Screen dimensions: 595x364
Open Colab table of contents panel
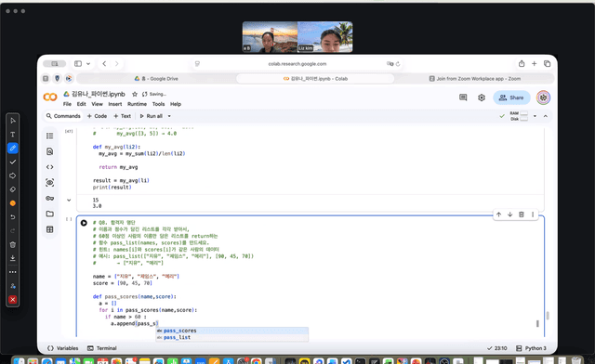click(x=49, y=136)
